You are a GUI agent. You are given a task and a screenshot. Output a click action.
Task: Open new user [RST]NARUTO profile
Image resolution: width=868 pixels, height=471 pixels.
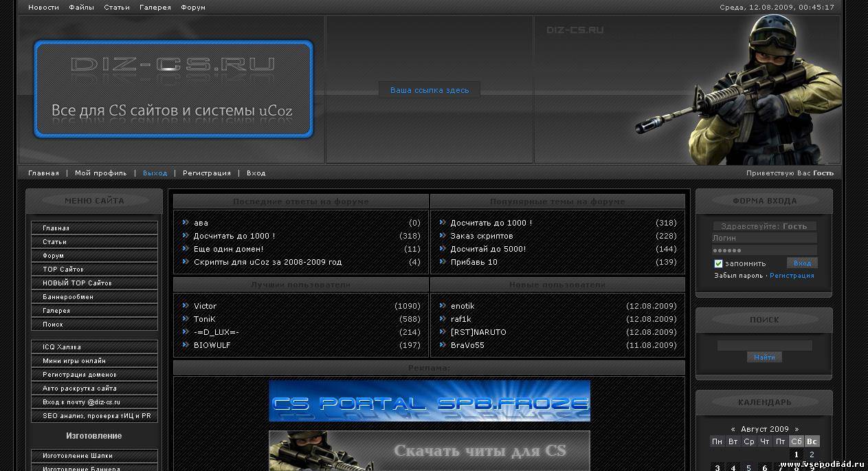click(x=478, y=332)
